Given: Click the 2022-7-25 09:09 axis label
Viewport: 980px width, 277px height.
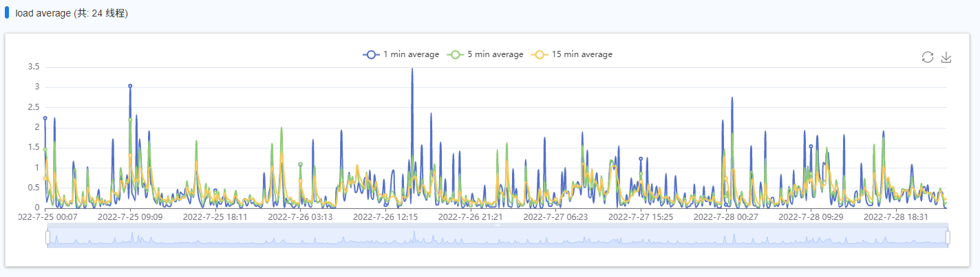Looking at the screenshot, I should [x=130, y=217].
